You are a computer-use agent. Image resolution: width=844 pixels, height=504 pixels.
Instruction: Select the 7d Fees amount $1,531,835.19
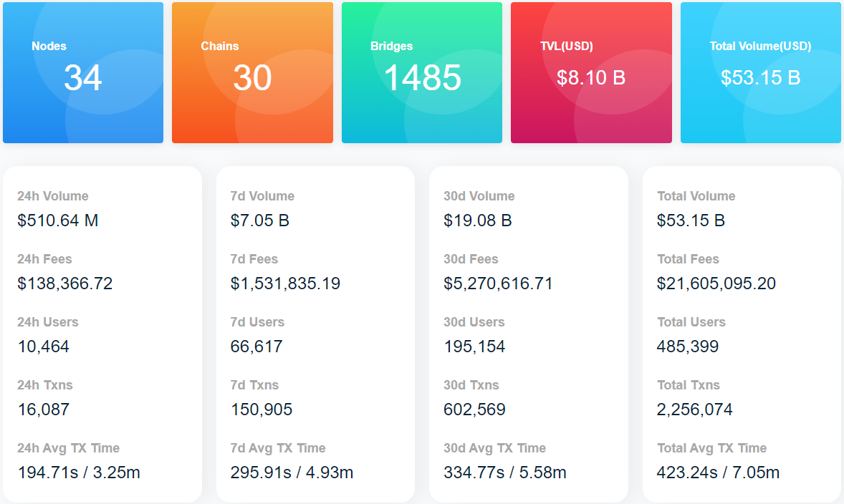tap(285, 283)
